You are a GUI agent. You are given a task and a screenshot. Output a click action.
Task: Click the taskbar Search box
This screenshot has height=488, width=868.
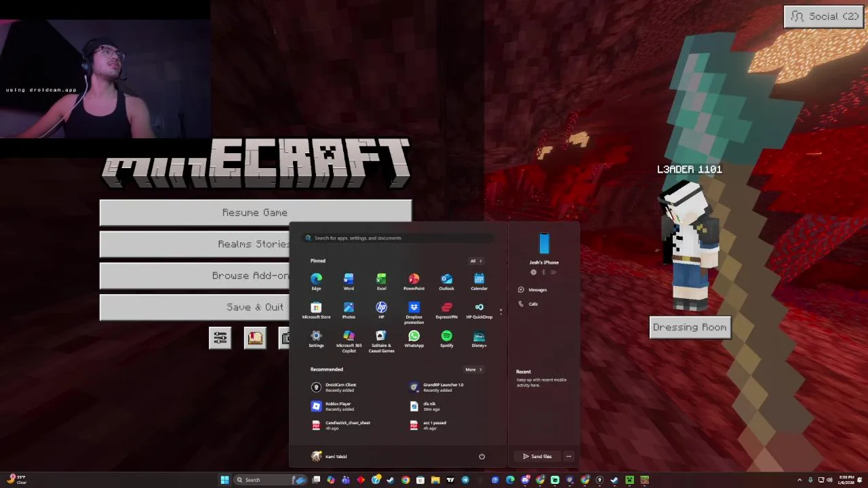click(270, 480)
